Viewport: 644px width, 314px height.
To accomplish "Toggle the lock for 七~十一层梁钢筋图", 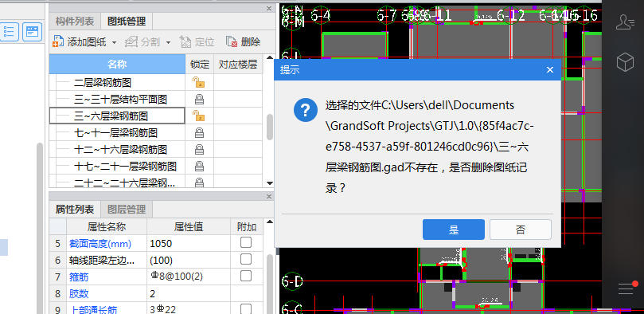I will (199, 133).
